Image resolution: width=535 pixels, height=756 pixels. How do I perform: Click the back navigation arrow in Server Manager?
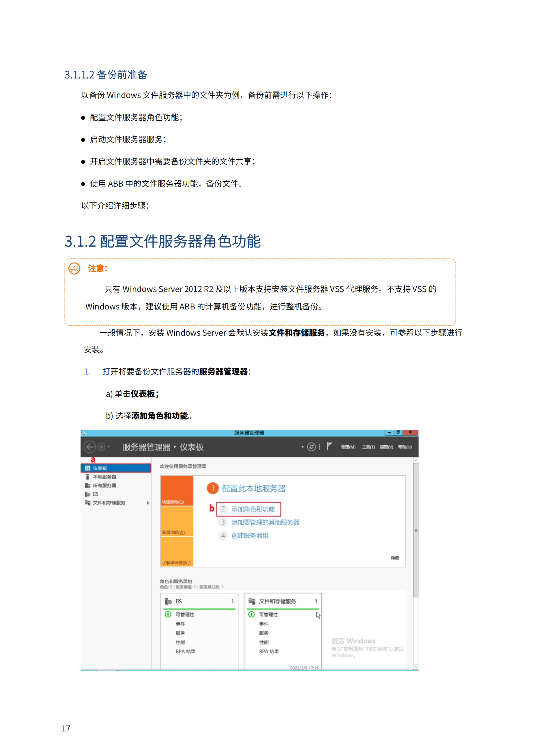(x=90, y=447)
